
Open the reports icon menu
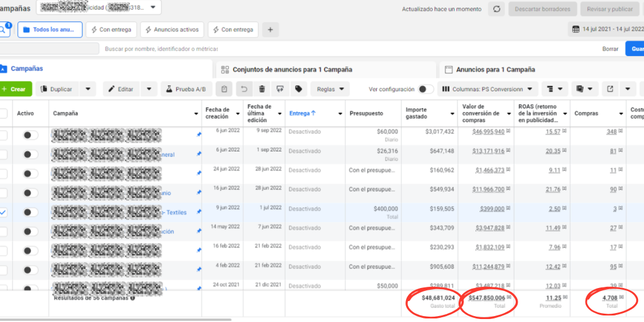(584, 89)
